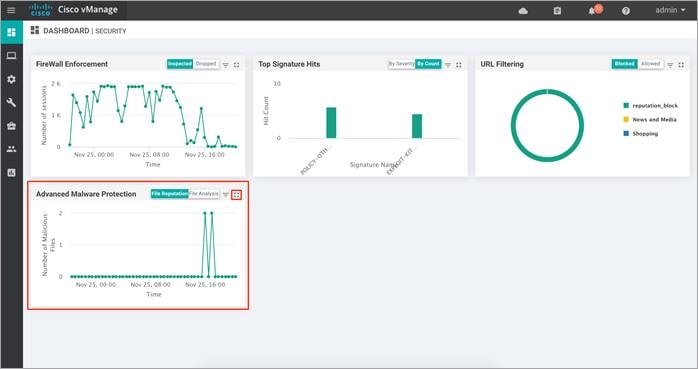Open the help question mark icon
Image resolution: width=698 pixels, height=369 pixels.
click(626, 11)
